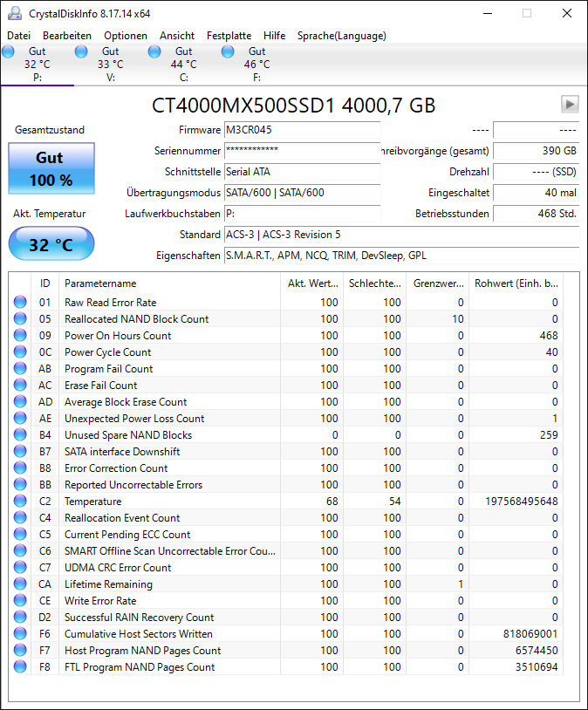Click the Parametername column header

[170, 283]
